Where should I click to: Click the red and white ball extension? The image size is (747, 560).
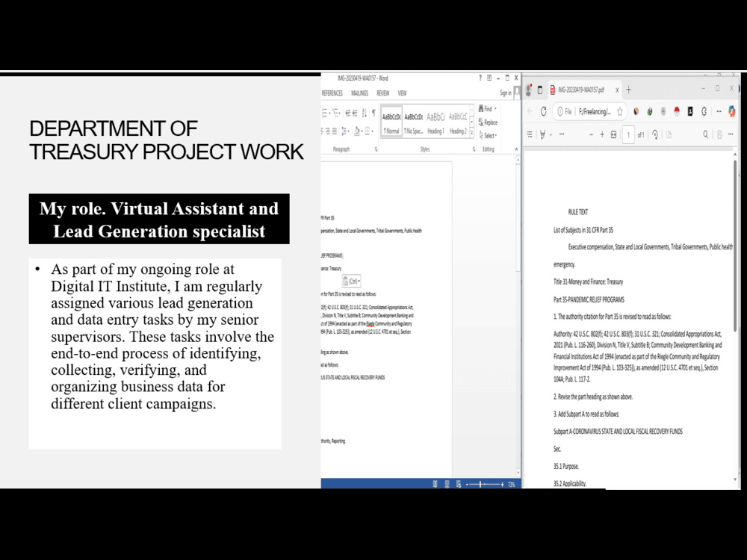(x=677, y=111)
